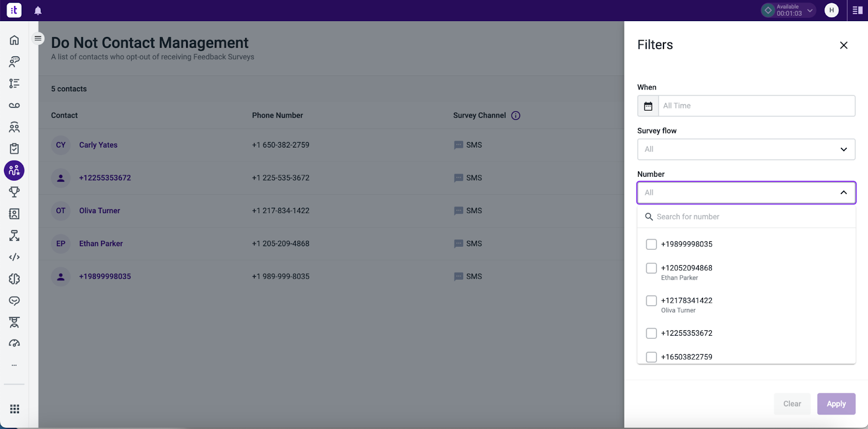
Task: Open the Home icon in sidebar
Action: [14, 40]
